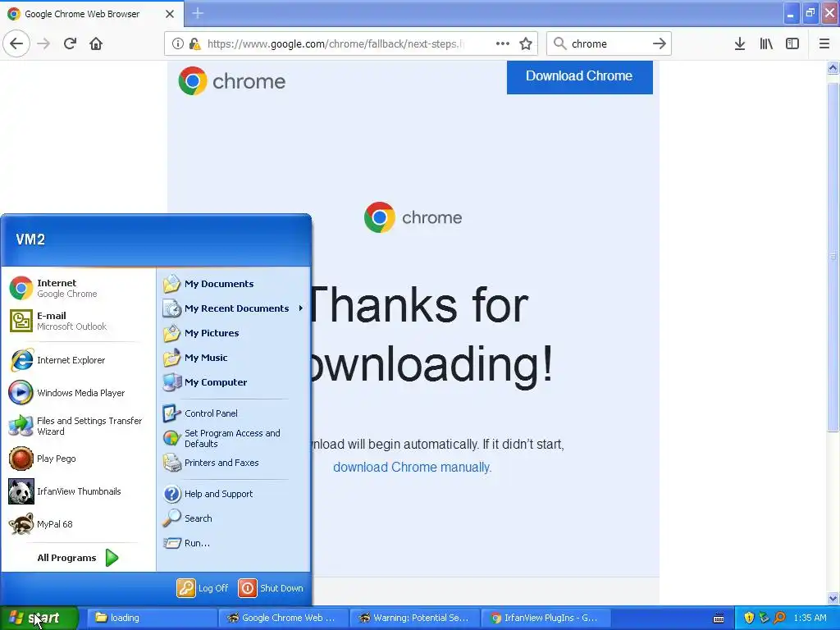Viewport: 840px width, 630px height.
Task: Open Microsoft Outlook E-mail
Action: pos(78,321)
